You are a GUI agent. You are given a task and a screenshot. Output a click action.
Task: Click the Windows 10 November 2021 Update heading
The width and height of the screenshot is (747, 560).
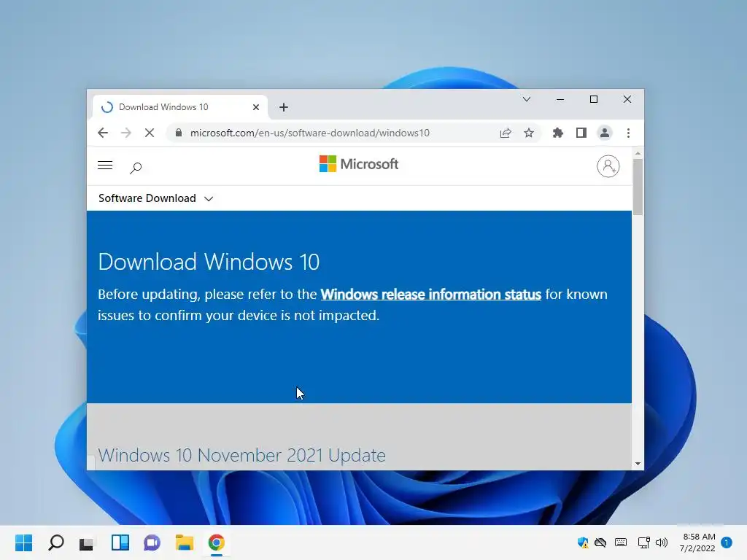click(x=242, y=456)
